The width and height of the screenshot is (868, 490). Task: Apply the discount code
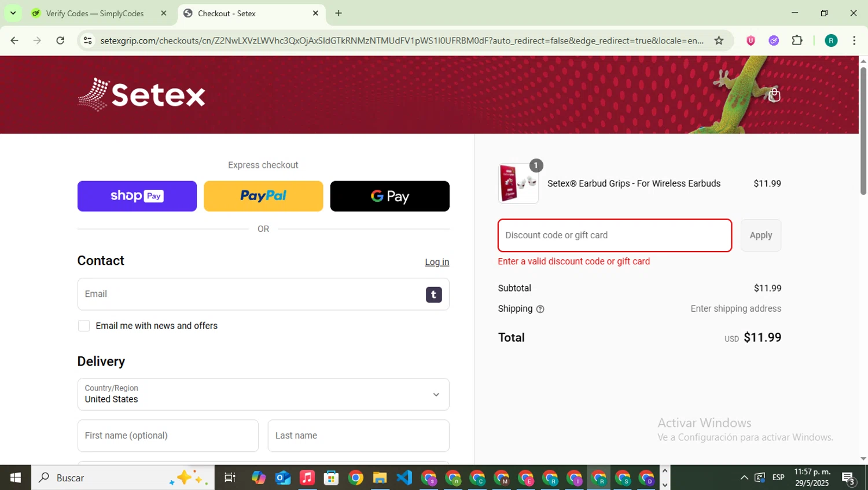[x=761, y=235]
